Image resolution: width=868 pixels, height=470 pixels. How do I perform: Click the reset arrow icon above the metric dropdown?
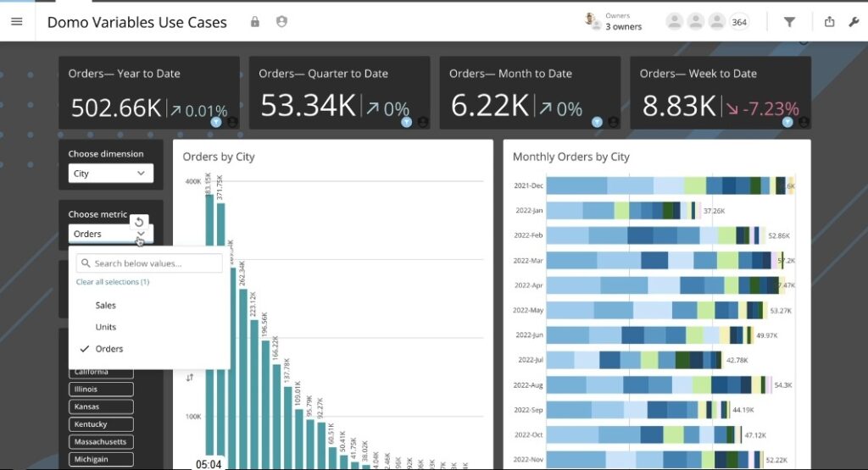(x=140, y=222)
